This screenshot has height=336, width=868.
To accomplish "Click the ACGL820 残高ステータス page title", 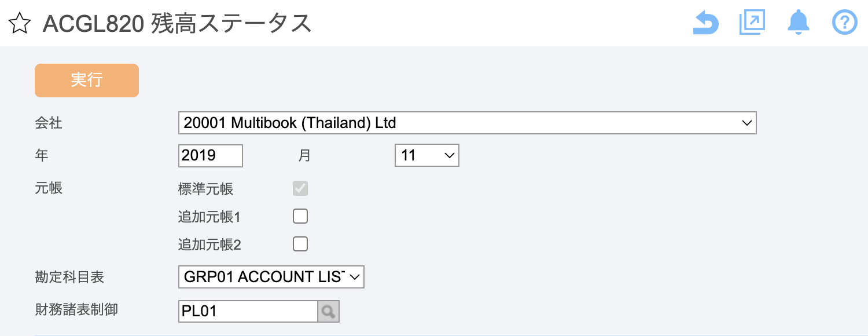I will [177, 24].
